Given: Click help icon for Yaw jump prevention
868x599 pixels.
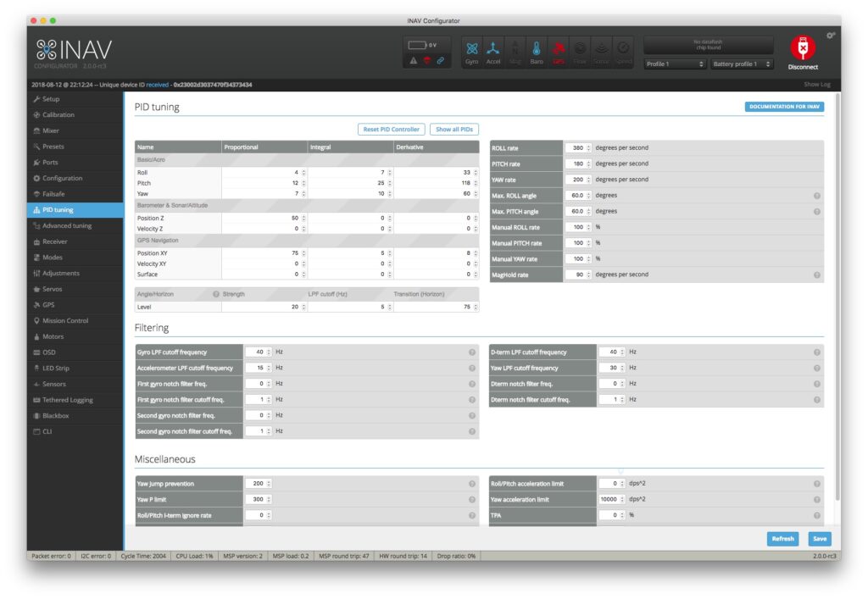Looking at the screenshot, I should point(472,484).
